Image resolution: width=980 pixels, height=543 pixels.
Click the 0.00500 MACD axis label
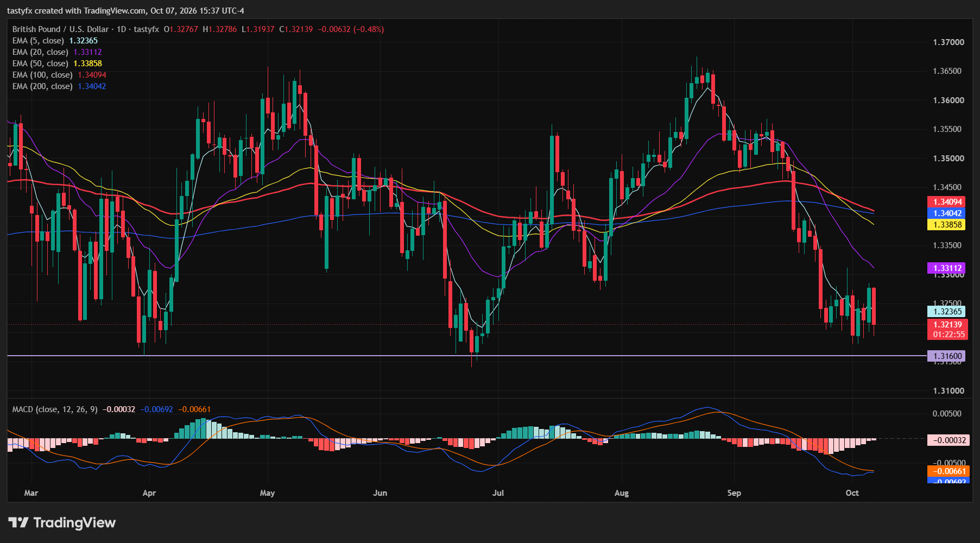tap(947, 414)
